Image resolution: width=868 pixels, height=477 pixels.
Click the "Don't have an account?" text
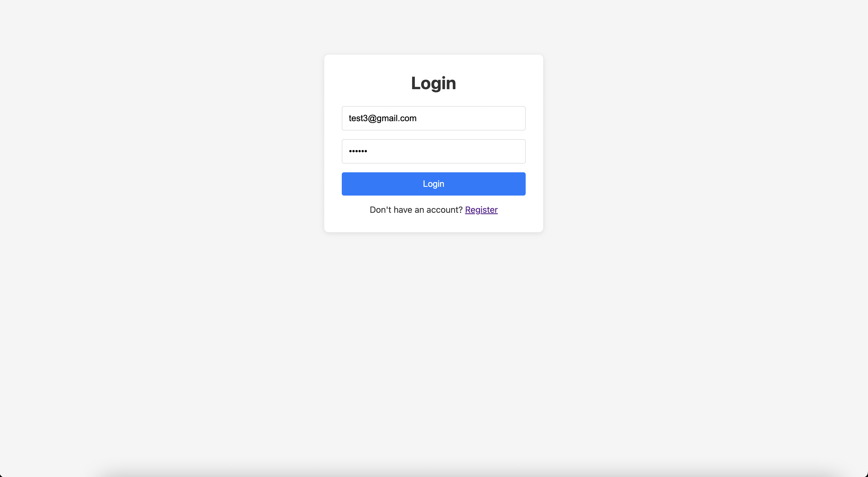coord(416,210)
